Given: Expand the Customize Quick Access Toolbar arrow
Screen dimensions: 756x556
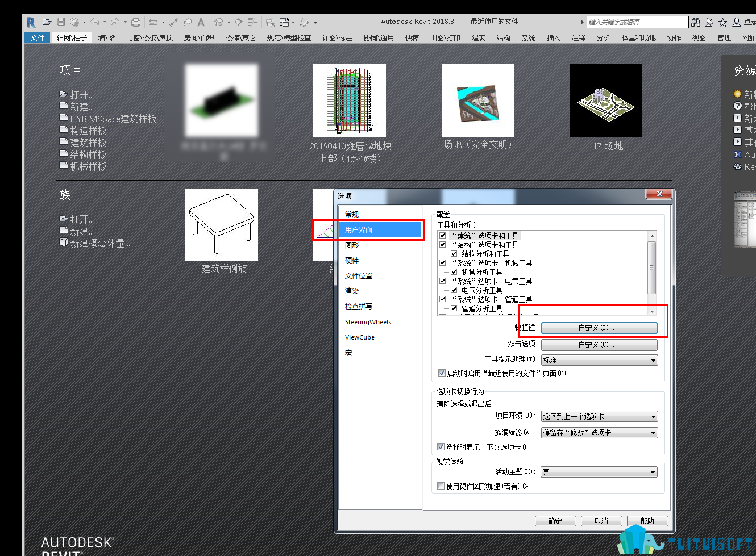Looking at the screenshot, I should [315, 22].
